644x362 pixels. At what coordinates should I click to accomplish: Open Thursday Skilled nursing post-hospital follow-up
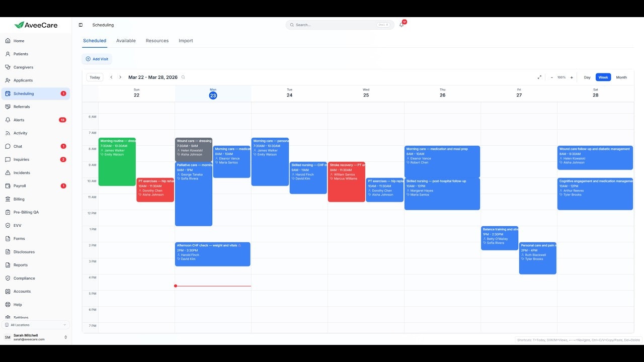click(442, 194)
